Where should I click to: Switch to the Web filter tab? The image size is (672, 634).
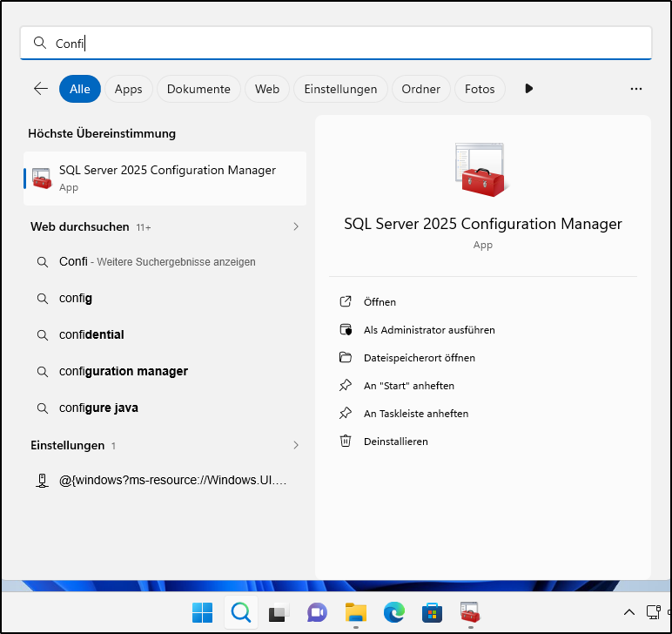[x=267, y=89]
